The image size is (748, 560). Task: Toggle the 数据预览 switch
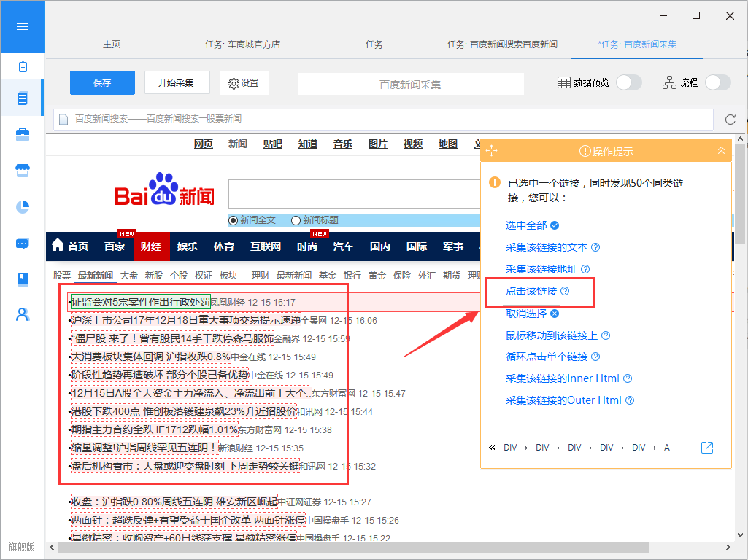(x=628, y=82)
